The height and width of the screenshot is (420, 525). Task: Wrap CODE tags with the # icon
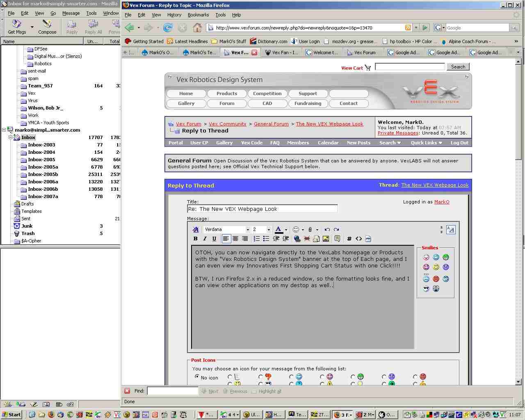point(349,239)
